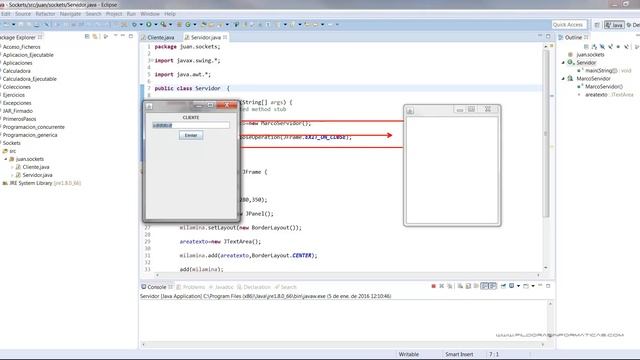Open the Project menu
The height and width of the screenshot is (360, 640).
pyautogui.click(x=114, y=14)
